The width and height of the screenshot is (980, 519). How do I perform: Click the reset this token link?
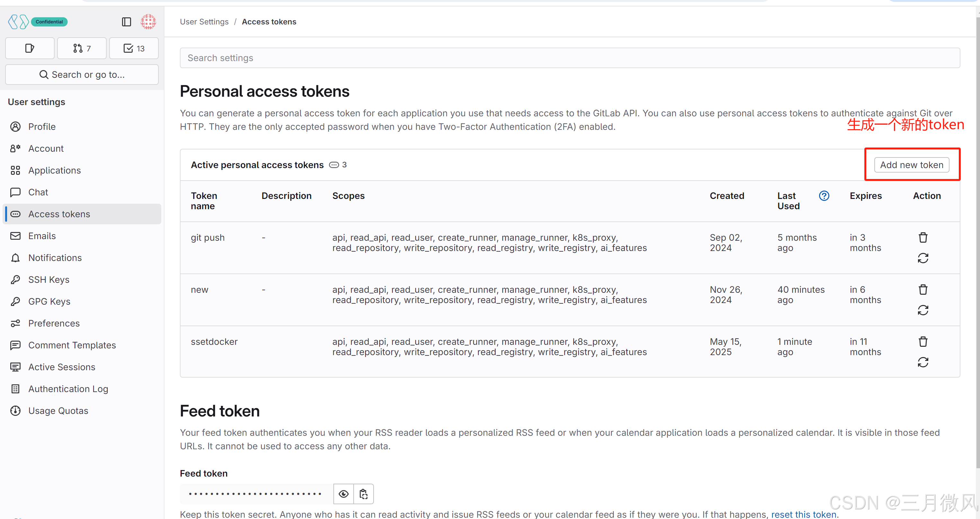click(x=803, y=514)
